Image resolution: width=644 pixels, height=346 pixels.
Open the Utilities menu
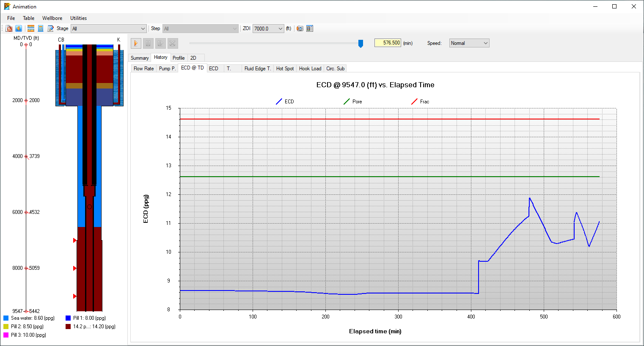click(x=78, y=18)
